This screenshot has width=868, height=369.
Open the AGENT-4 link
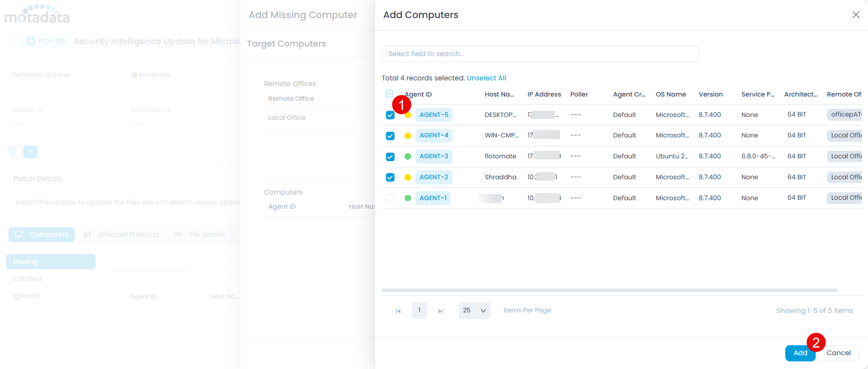click(x=434, y=136)
